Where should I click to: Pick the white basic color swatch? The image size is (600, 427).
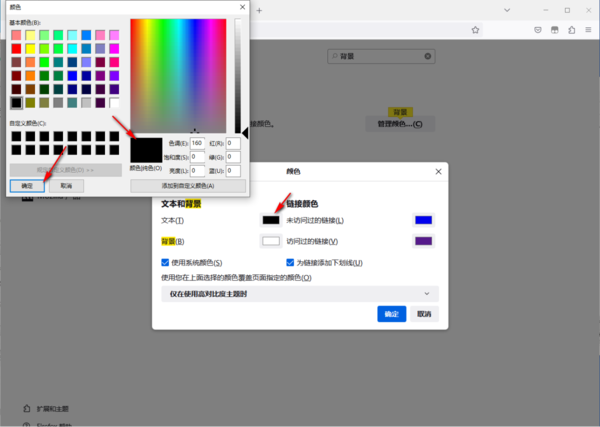(114, 102)
